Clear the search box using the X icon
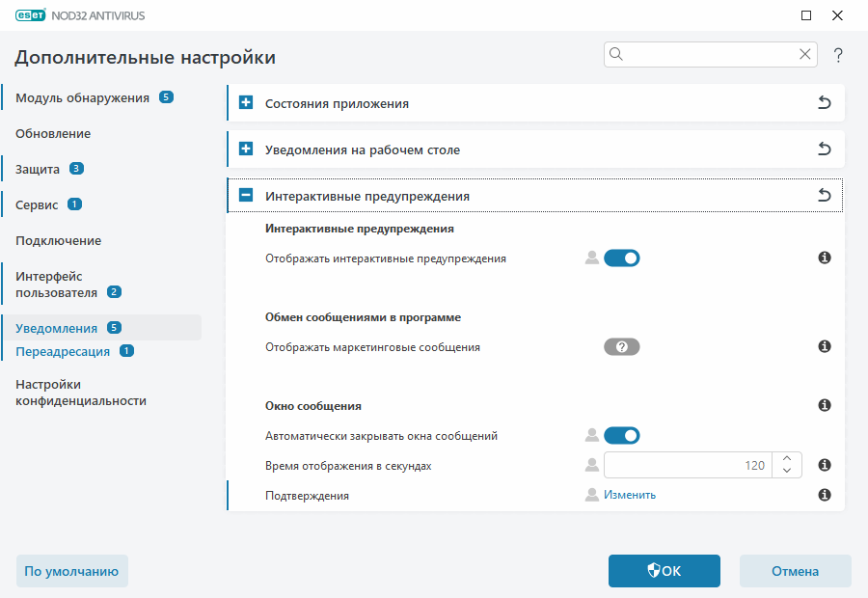Screen dimensions: 868x598 [x=805, y=54]
